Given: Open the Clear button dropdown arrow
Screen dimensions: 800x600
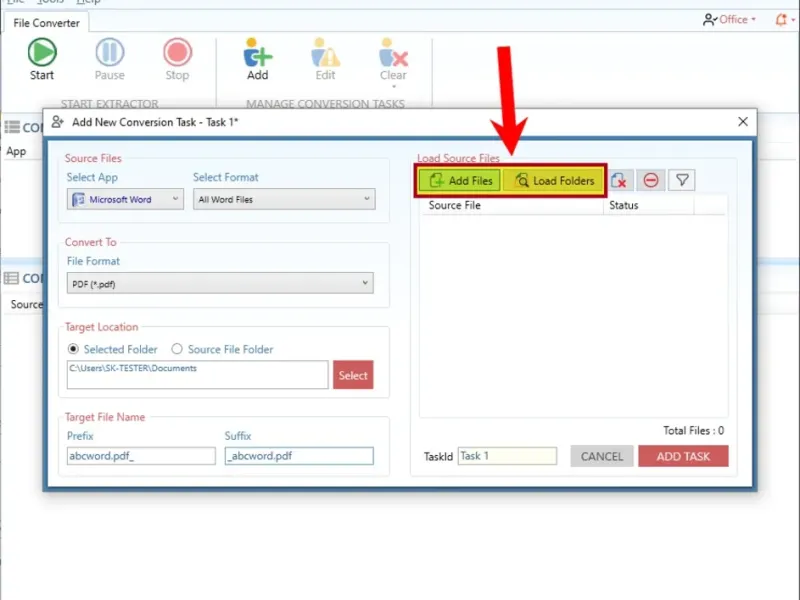Looking at the screenshot, I should click(393, 87).
